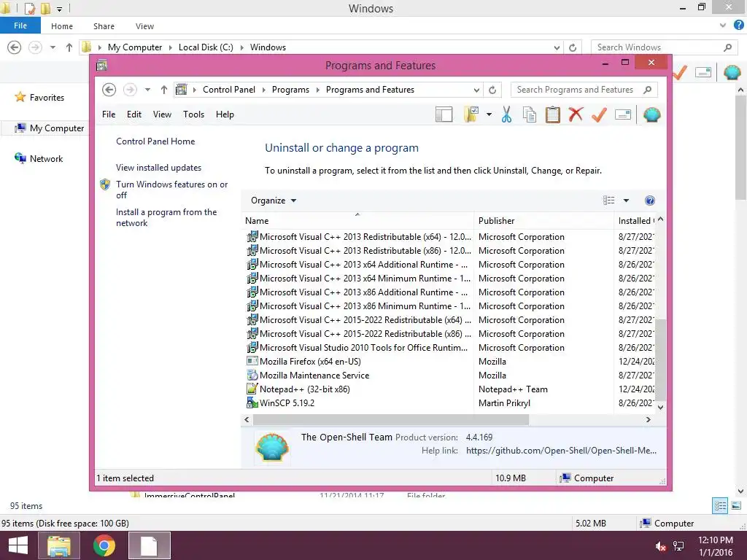Open the View ribbon tab in Windows explorer window

click(144, 26)
